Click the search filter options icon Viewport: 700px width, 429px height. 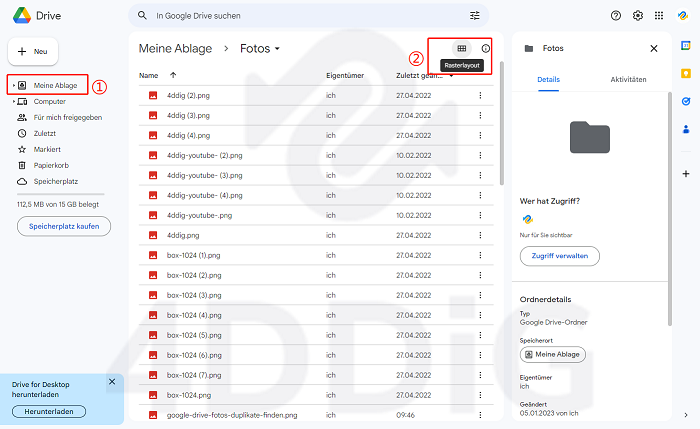[475, 16]
